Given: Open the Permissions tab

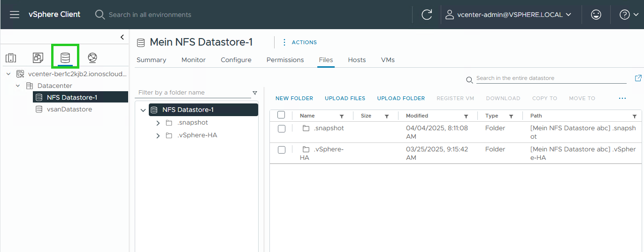Looking at the screenshot, I should (x=285, y=60).
